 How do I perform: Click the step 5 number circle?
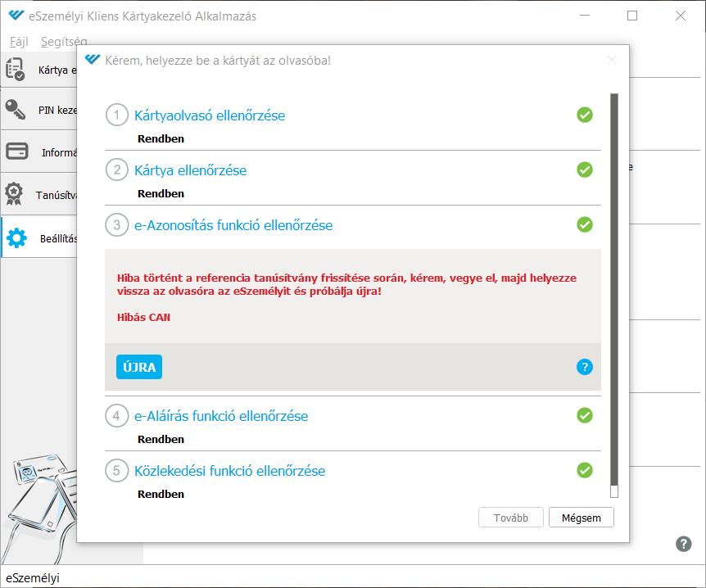point(116,471)
